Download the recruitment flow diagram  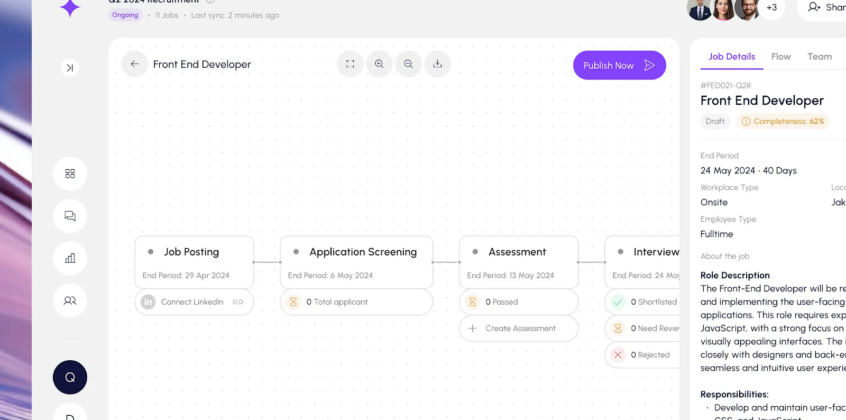(437, 64)
